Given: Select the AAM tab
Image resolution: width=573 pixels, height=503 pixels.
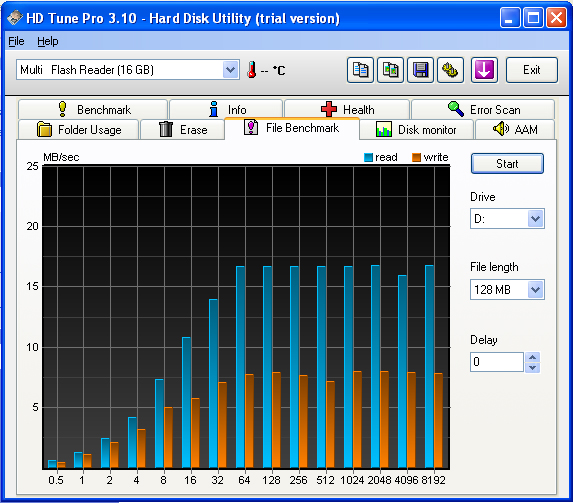Looking at the screenshot, I should (515, 129).
